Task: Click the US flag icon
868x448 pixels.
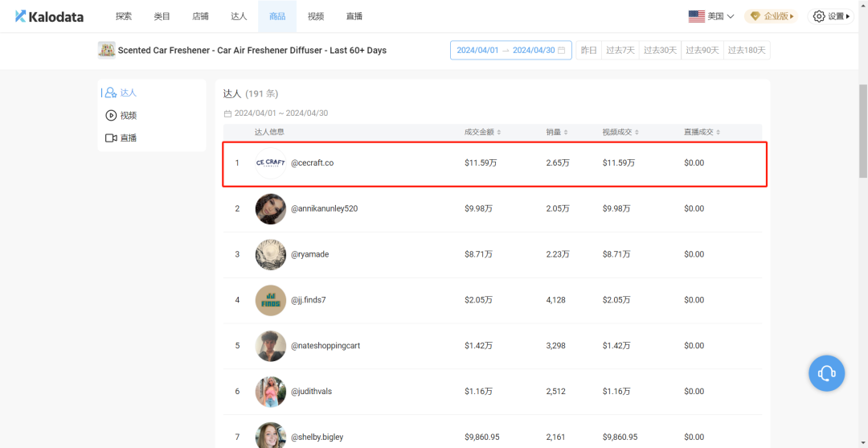Action: [696, 17]
